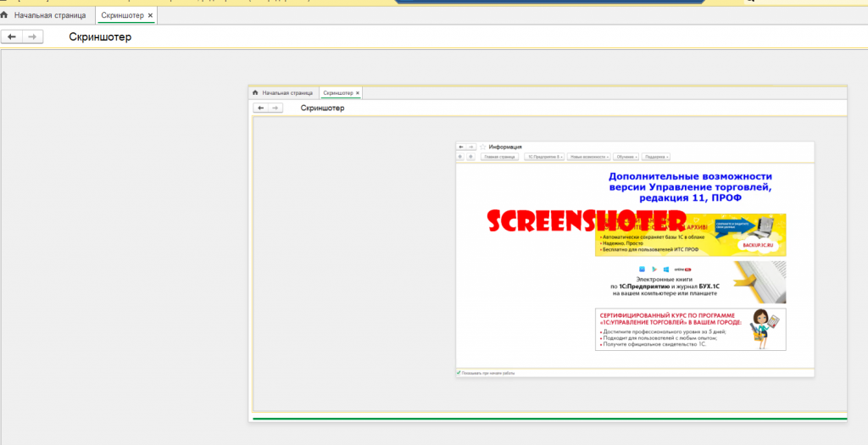Click the home icon in the top tab bar
Screen dimensions: 868x445
[x=4, y=15]
